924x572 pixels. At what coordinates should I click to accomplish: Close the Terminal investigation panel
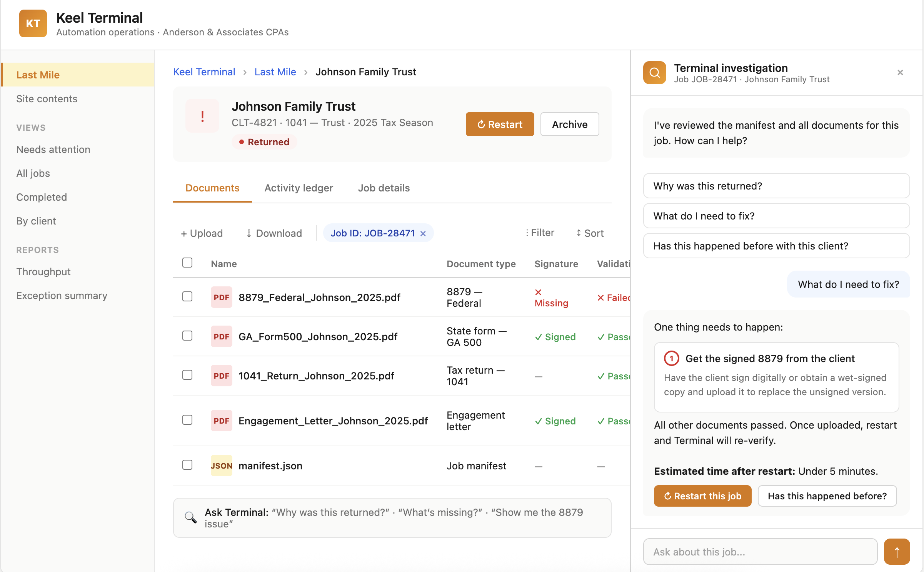coord(900,72)
